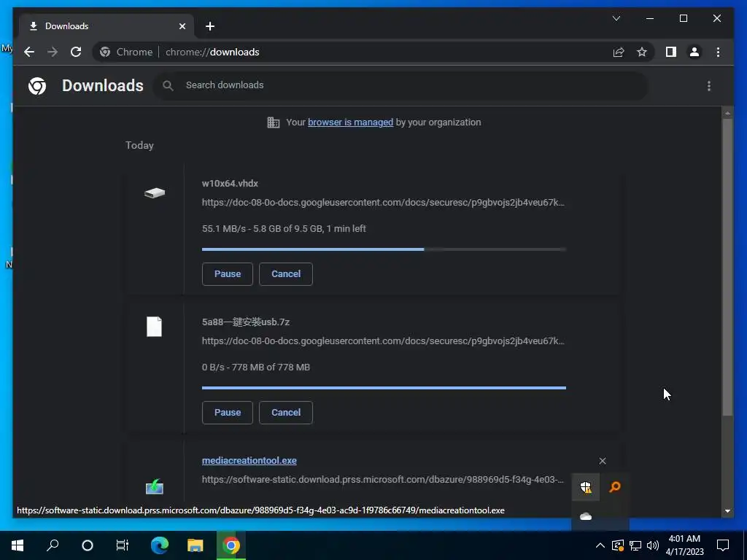747x560 pixels.
Task: Click the googleusercontent URL under 5a88 usb.7z
Action: pos(383,341)
